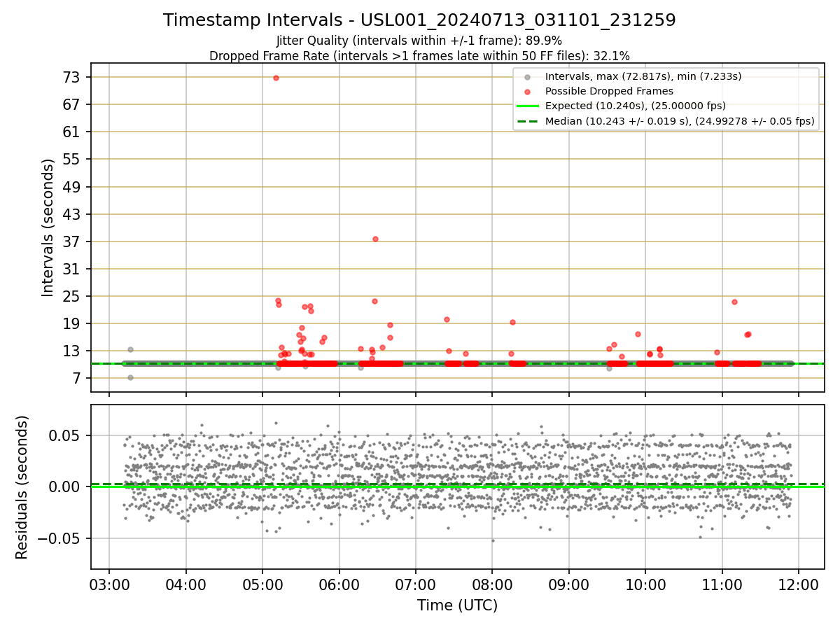Click the 'Residuals (seconds)' axis label
Image resolution: width=840 pixels, height=630 pixels.
[22, 487]
